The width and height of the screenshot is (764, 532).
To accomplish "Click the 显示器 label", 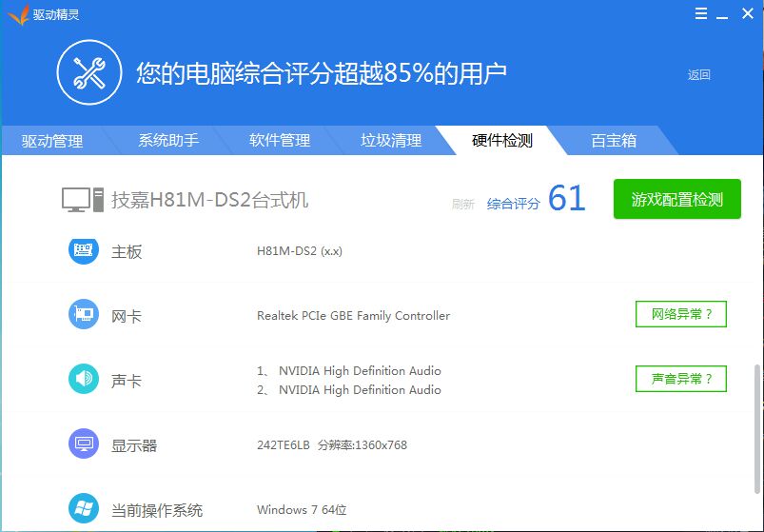I will pos(134,445).
